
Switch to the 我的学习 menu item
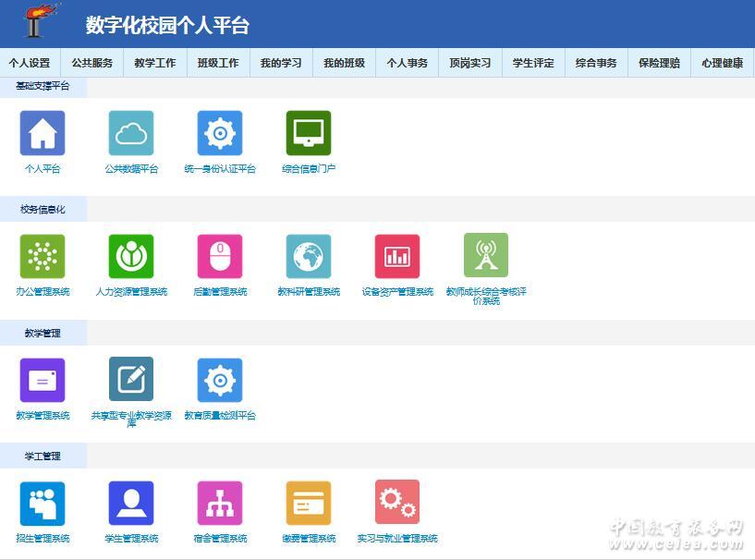click(x=281, y=63)
